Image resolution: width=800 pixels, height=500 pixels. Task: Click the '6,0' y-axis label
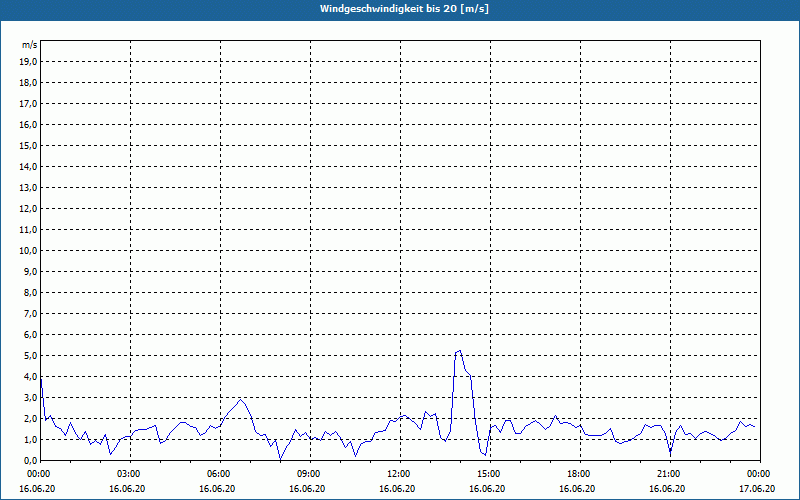coord(31,335)
